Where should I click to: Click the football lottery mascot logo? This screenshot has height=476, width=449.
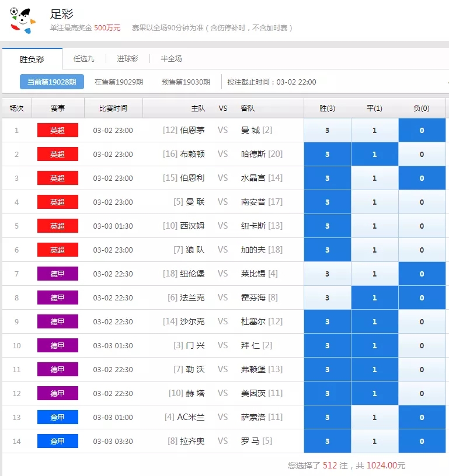(x=23, y=20)
